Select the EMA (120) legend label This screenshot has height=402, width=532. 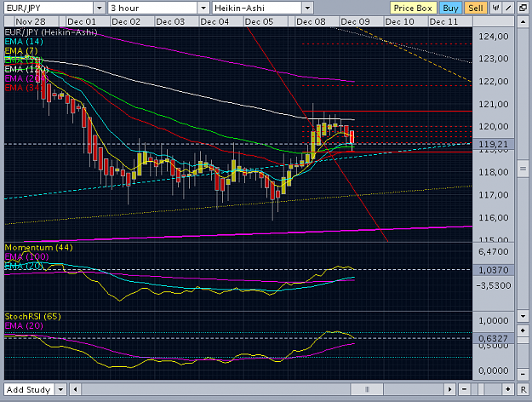click(26, 69)
